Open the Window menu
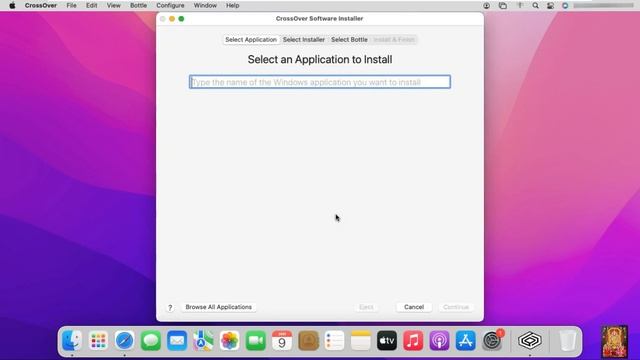 click(205, 6)
